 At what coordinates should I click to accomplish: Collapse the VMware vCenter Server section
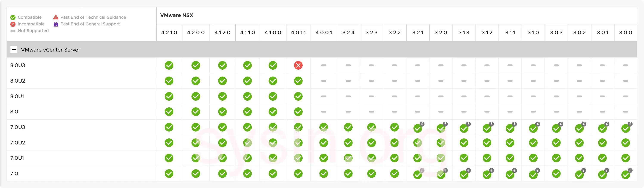(14, 50)
